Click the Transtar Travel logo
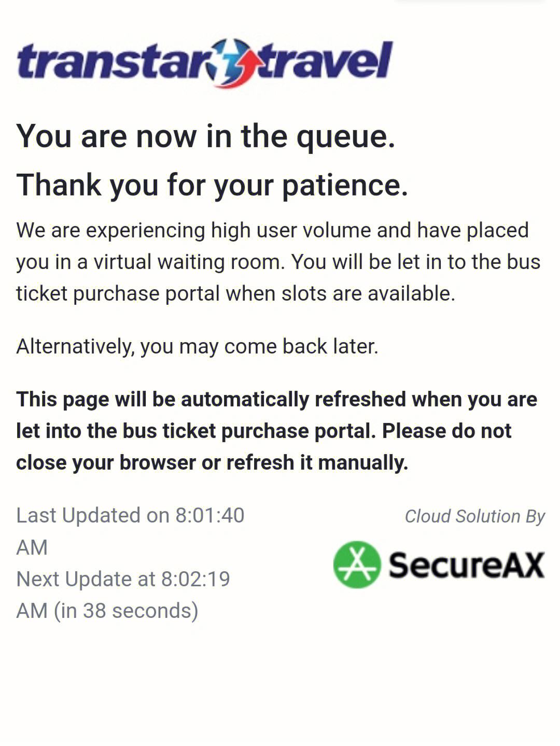The width and height of the screenshot is (560, 746). coord(204,63)
